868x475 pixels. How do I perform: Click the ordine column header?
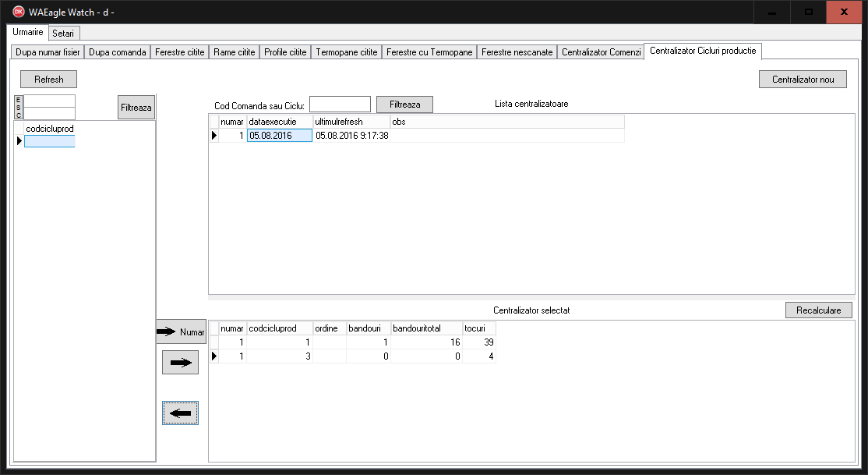330,328
